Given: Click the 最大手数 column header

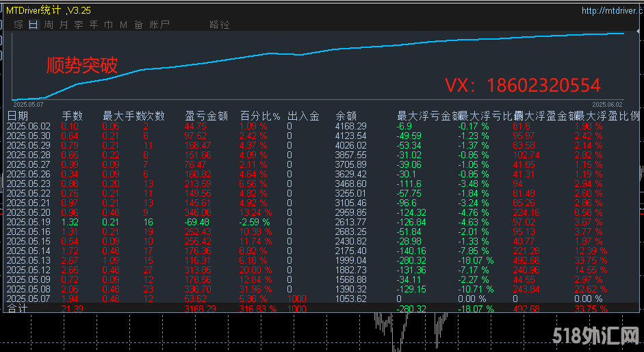Looking at the screenshot, I should coord(124,116).
